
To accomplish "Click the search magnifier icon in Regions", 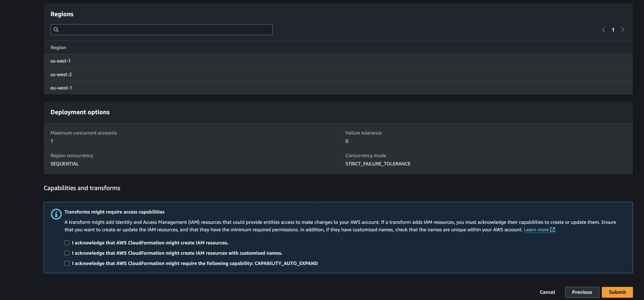I will tap(56, 30).
